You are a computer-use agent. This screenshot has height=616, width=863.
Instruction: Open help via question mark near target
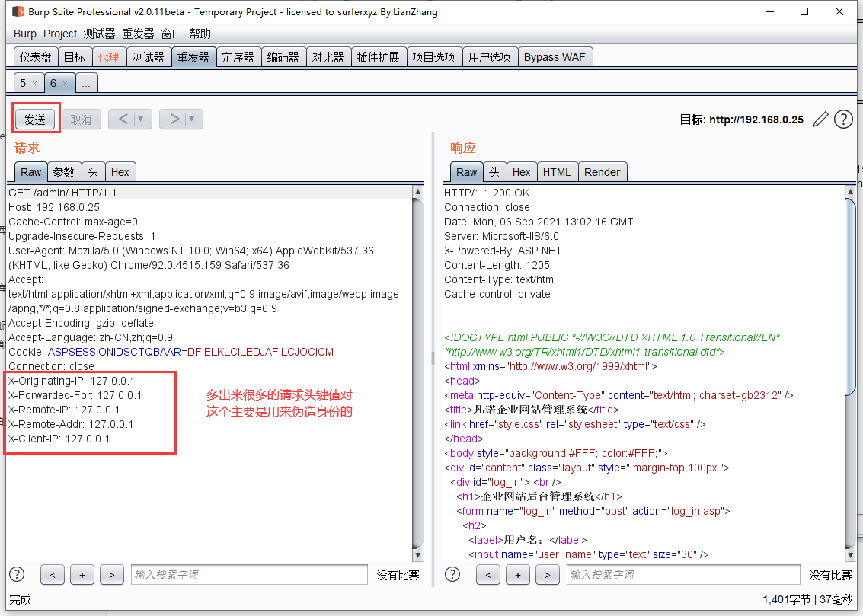(843, 120)
